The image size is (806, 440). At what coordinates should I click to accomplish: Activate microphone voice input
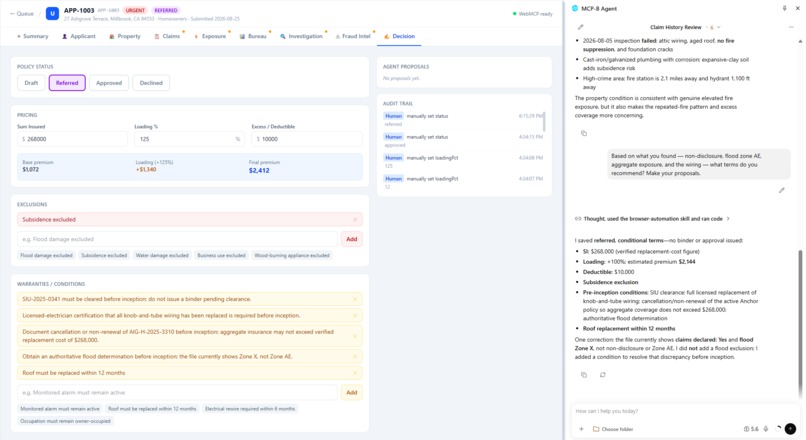tap(766, 429)
